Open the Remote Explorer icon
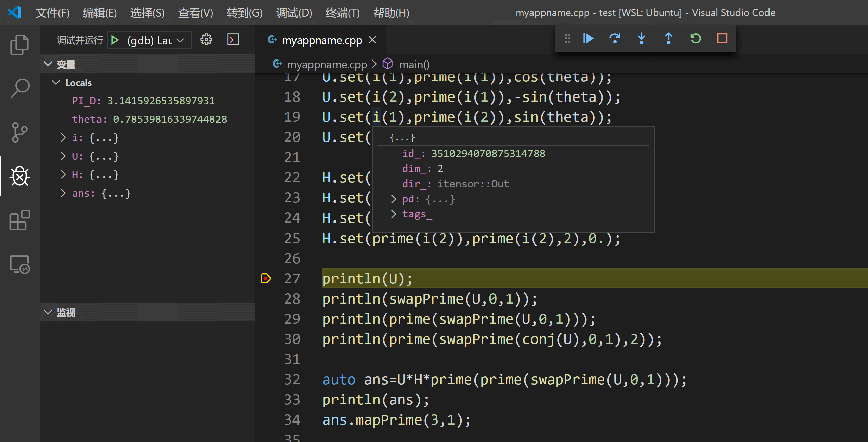The image size is (868, 442). tap(19, 265)
